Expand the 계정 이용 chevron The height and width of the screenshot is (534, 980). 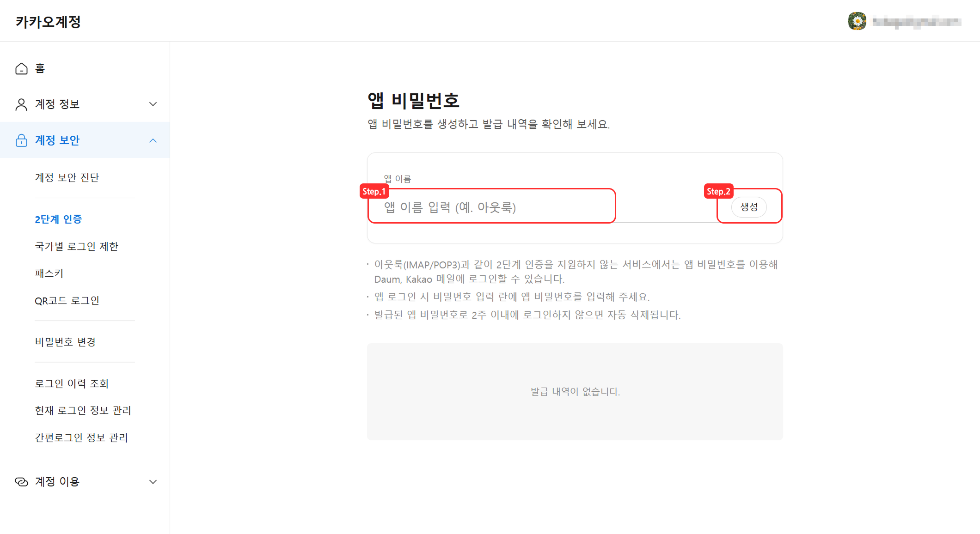pos(153,482)
